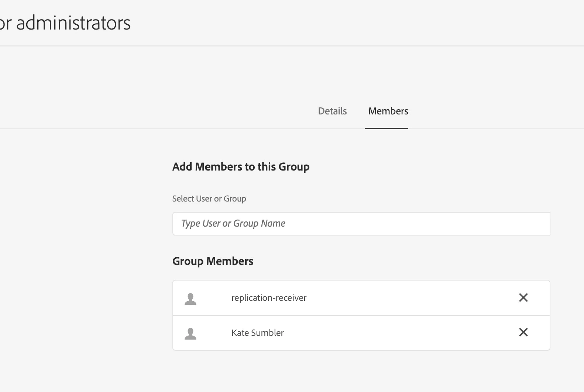This screenshot has width=584, height=392.
Task: Remove Kate Sumbler from the group
Action: [x=523, y=333]
